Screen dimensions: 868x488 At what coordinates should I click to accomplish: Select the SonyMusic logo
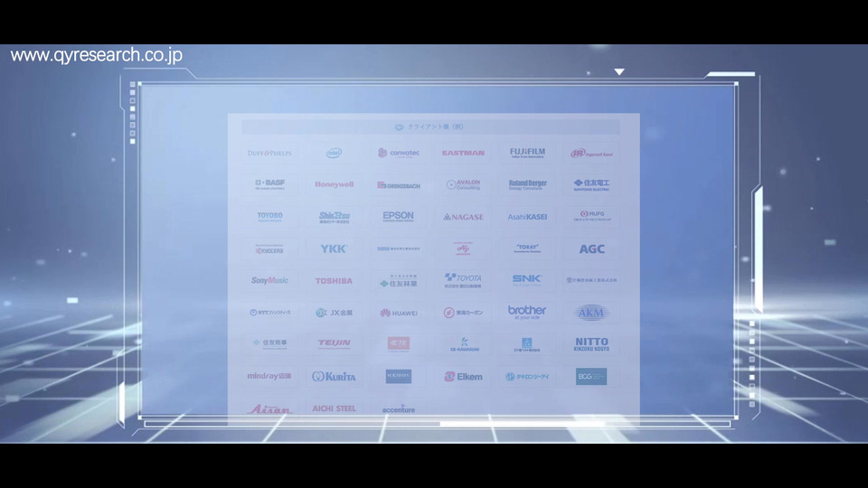tap(269, 280)
